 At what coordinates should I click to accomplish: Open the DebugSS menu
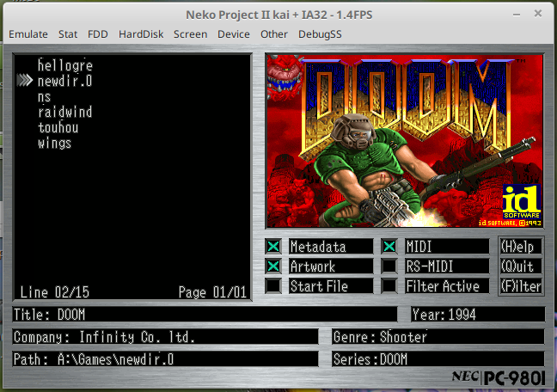(x=320, y=34)
